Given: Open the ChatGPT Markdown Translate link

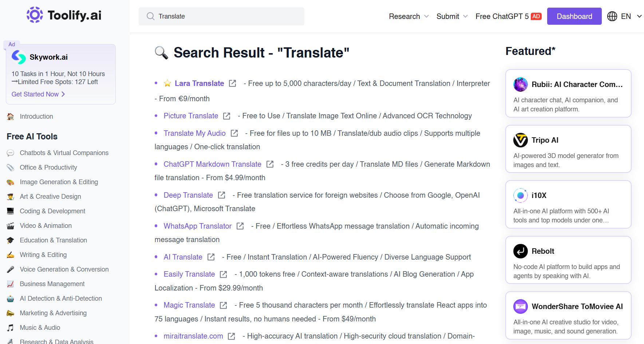Looking at the screenshot, I should coord(213,164).
